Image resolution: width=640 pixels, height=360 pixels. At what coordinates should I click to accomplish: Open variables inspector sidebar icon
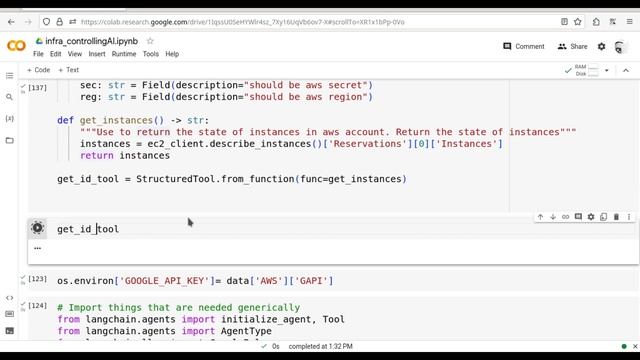[x=9, y=118]
